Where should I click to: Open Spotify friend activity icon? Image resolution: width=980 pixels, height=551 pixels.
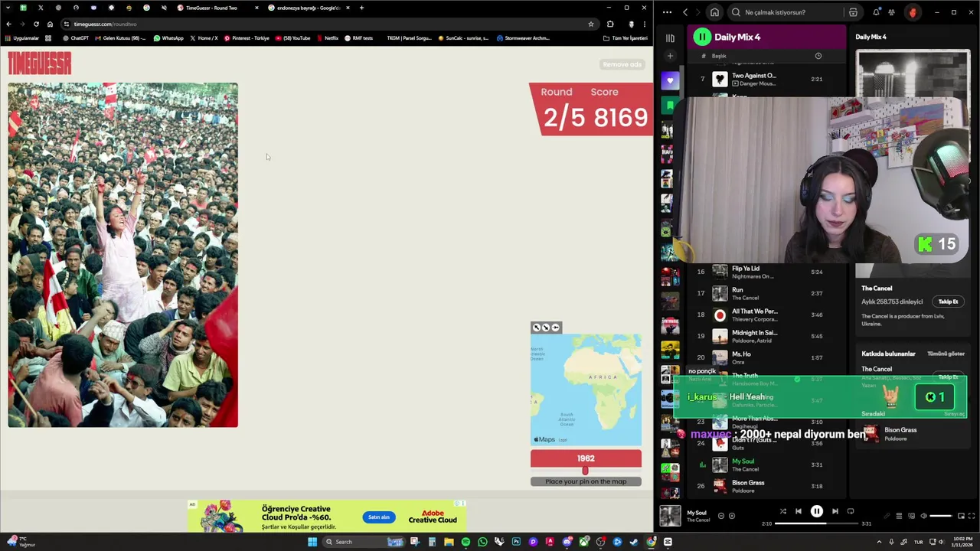coord(891,12)
